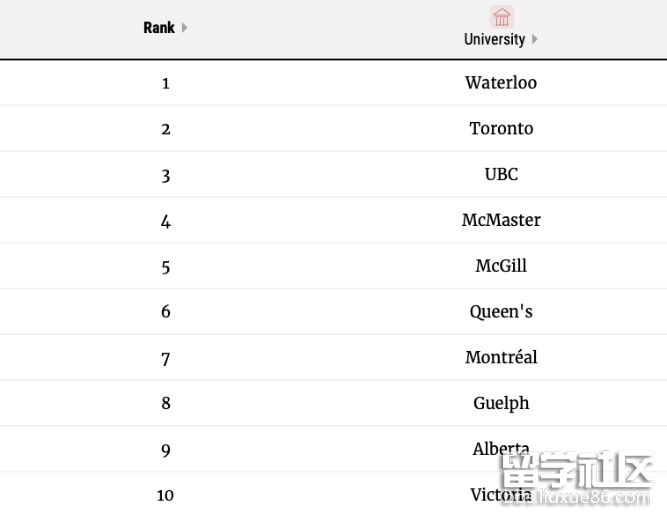Click the Victoria university name
Viewport: 667px width, 519px height.
tap(501, 495)
